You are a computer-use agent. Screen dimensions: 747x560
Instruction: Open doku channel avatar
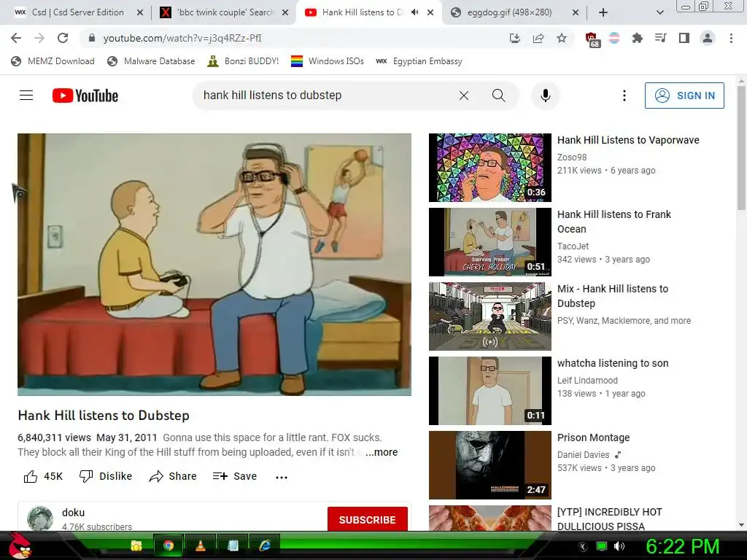(40, 518)
